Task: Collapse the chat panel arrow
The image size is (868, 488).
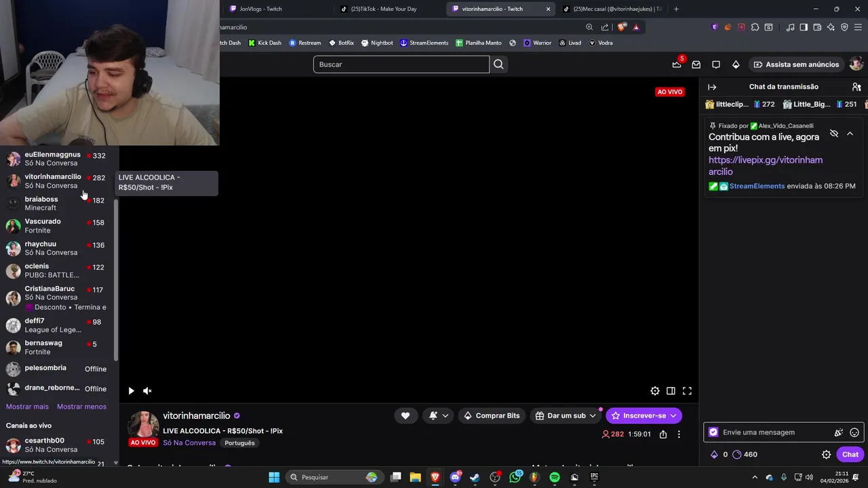Action: pyautogui.click(x=712, y=87)
